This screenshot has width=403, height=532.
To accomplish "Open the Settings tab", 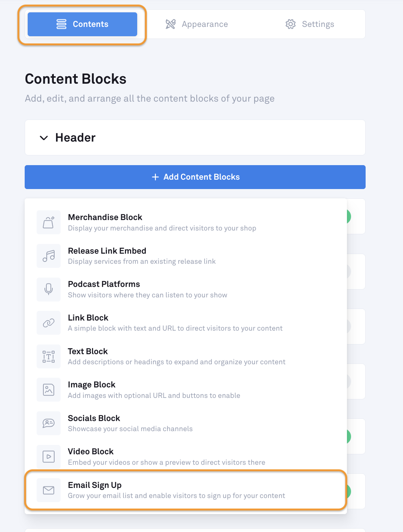I will coord(310,24).
